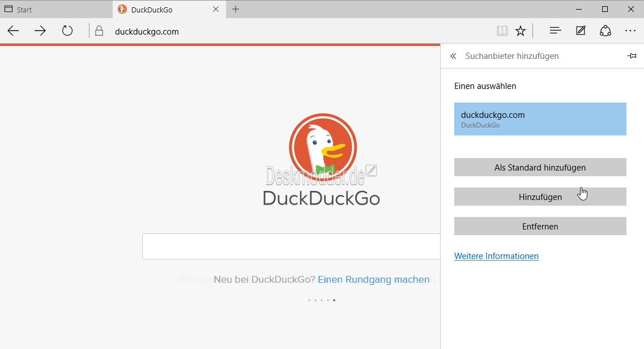Click the duckduckgo.com address bar text
This screenshot has height=349, width=644.
pyautogui.click(x=147, y=32)
